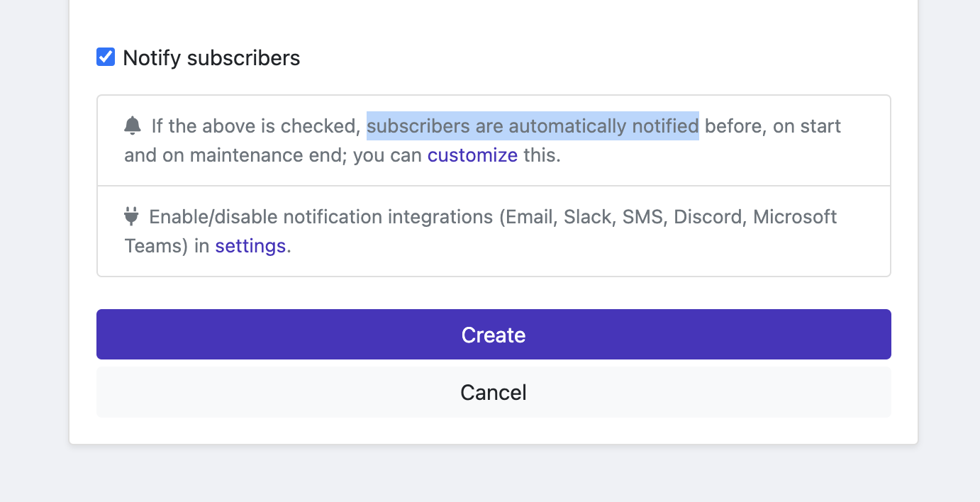The height and width of the screenshot is (502, 980).
Task: Click the bell notification icon
Action: (x=133, y=125)
